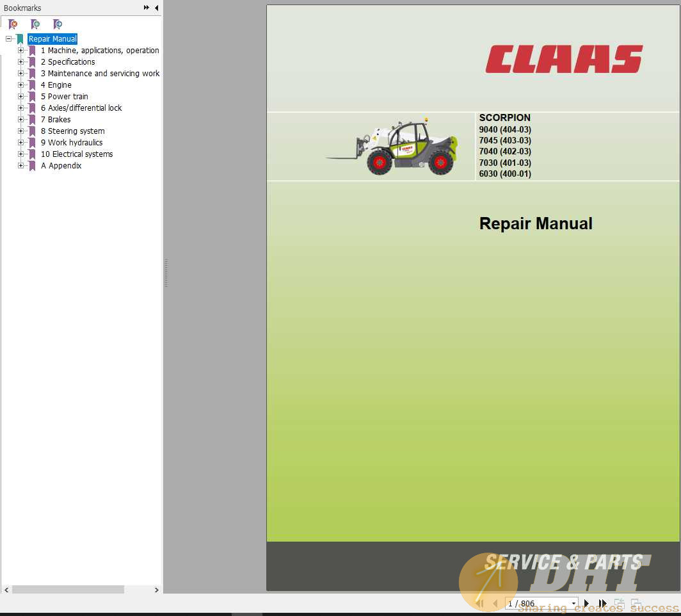The width and height of the screenshot is (681, 616).
Task: Jump to the 7 Brakes bookmark
Action: tap(56, 120)
